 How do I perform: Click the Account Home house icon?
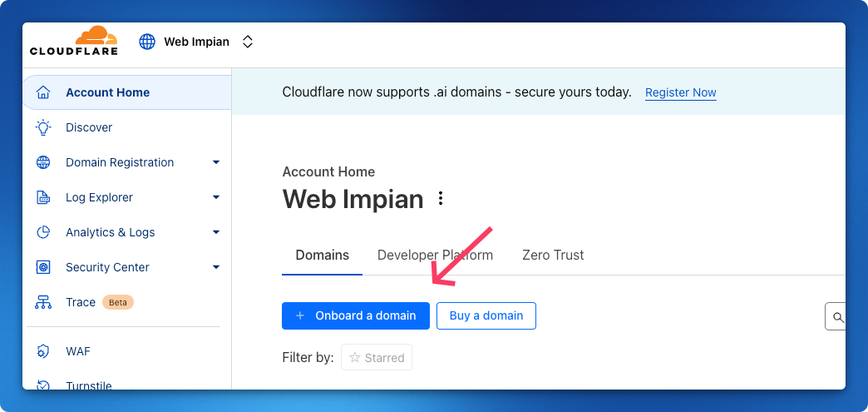coord(43,92)
